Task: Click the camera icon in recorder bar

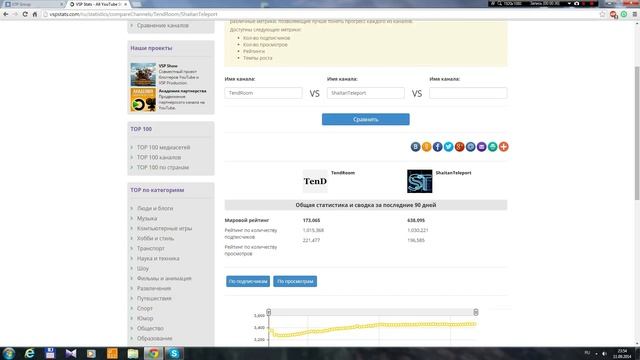Action: pos(576,3)
